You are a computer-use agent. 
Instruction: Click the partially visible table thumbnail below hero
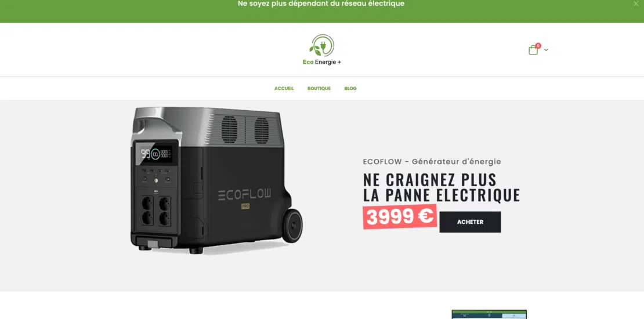(x=489, y=314)
